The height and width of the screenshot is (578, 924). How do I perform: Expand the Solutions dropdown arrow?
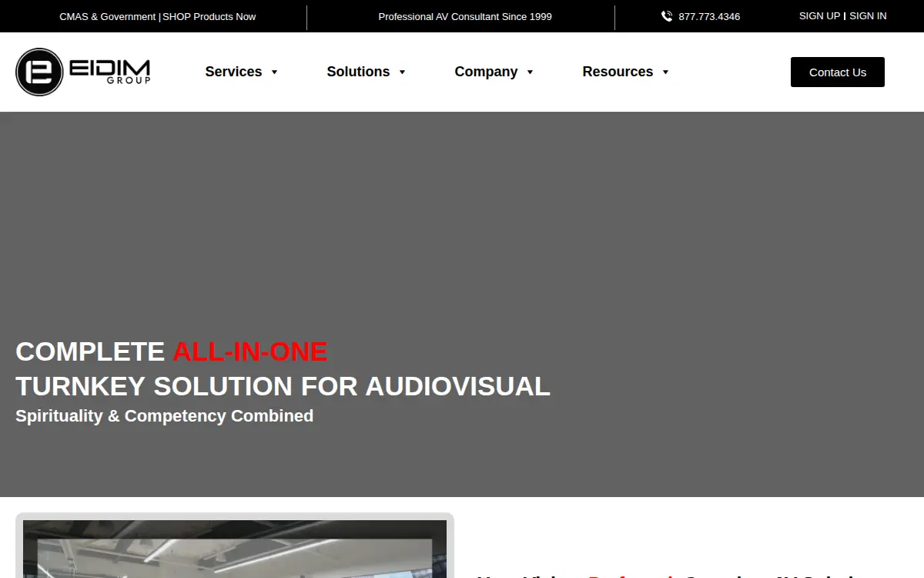pos(402,72)
